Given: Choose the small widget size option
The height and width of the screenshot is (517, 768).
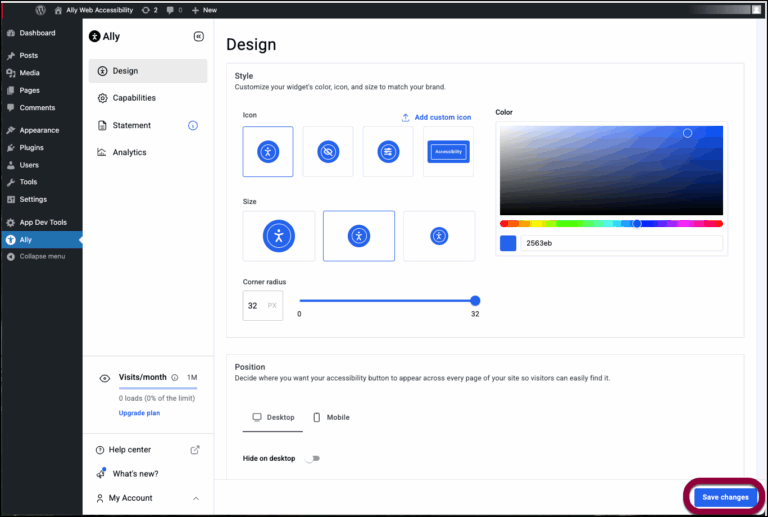Looking at the screenshot, I should (x=438, y=236).
